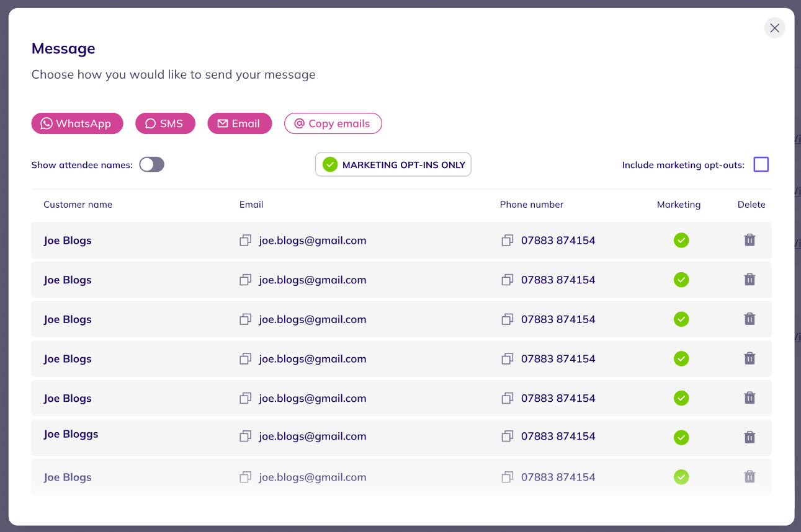Click the trash icon in the last row

[x=750, y=477]
